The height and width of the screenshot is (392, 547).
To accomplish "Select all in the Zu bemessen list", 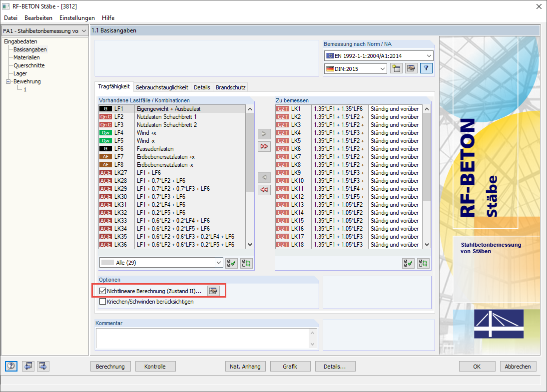I will pos(408,263).
